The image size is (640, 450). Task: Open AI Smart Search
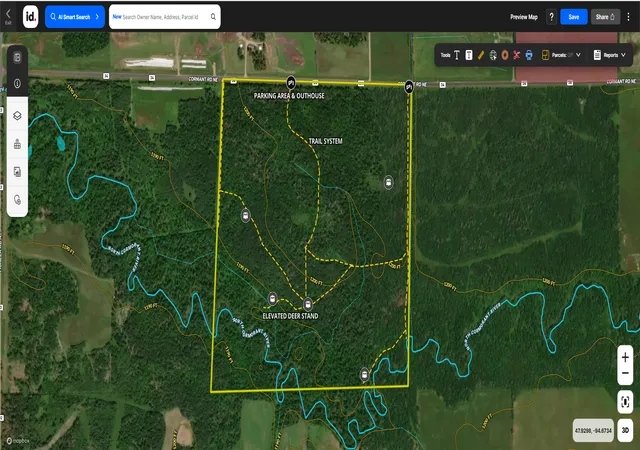pyautogui.click(x=75, y=17)
